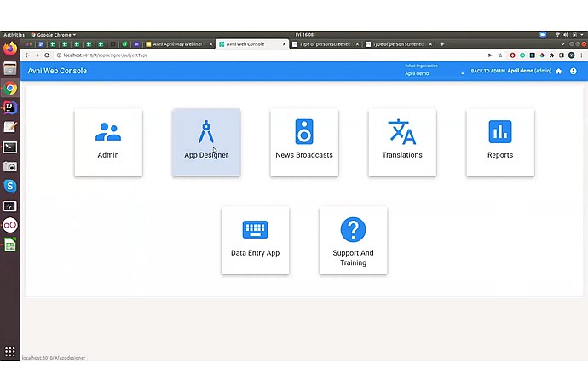588x392 pixels.
Task: Click the browser forward arrow
Action: point(37,55)
